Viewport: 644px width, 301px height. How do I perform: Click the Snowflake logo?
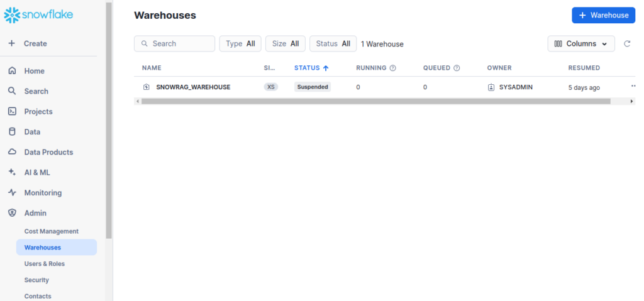(x=38, y=15)
